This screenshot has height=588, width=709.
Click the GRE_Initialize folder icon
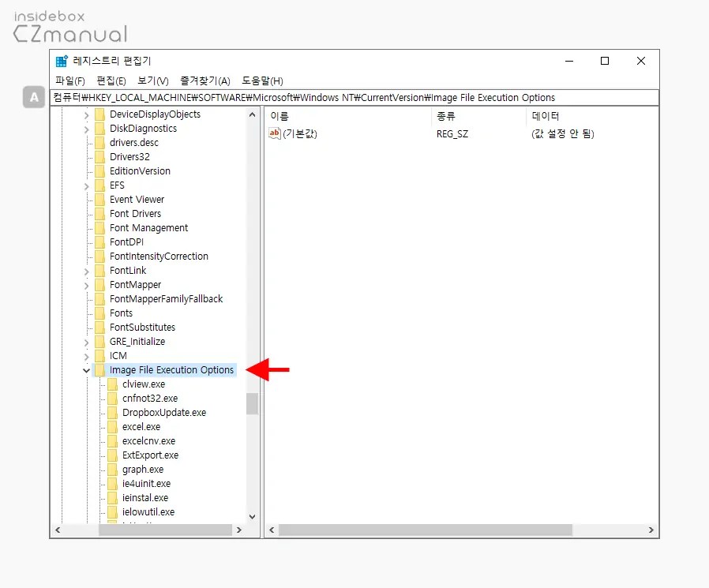100,342
